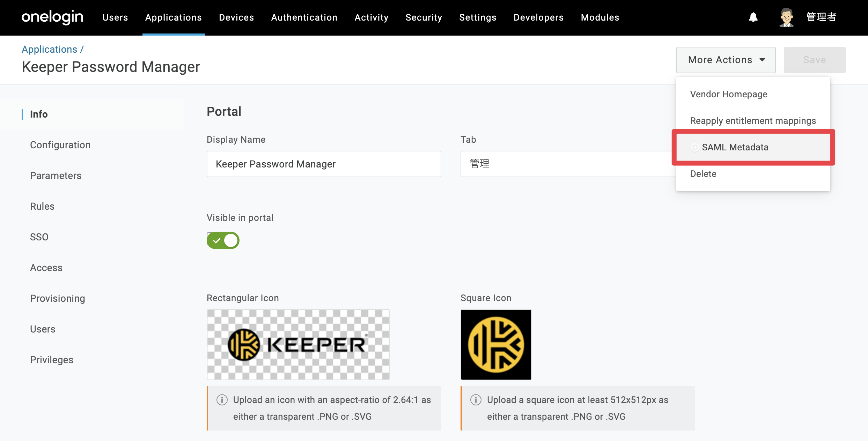
Task: Follow the Applications breadcrumb link
Action: click(x=49, y=49)
